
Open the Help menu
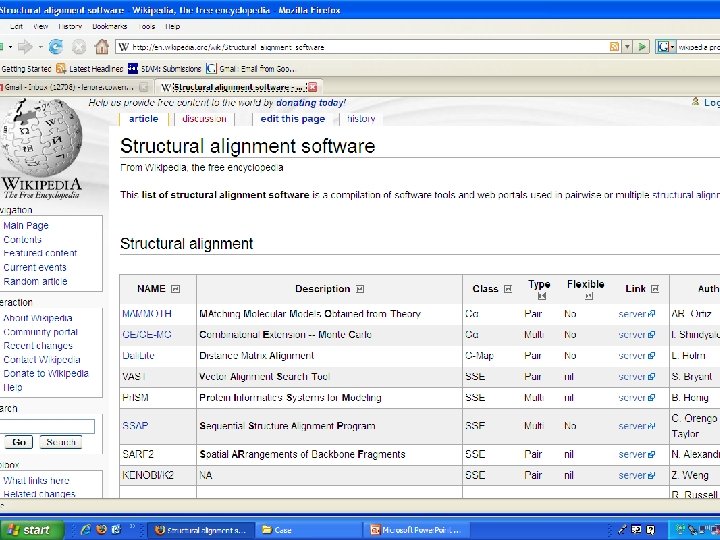coord(173,27)
